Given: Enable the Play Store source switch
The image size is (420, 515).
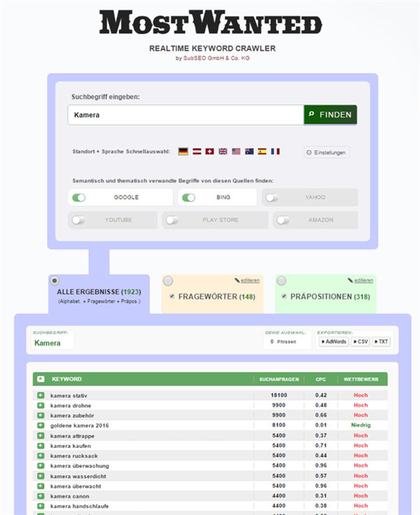Looking at the screenshot, I should [172, 220].
